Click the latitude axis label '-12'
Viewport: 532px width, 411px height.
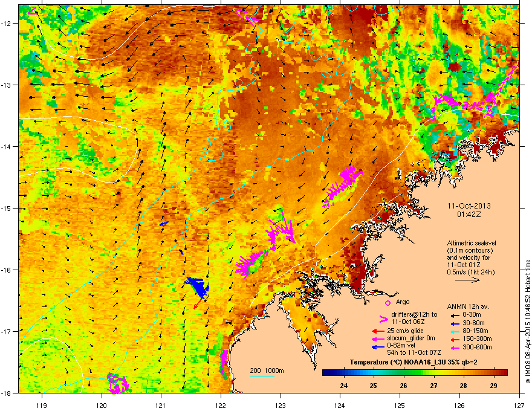(x=6, y=24)
